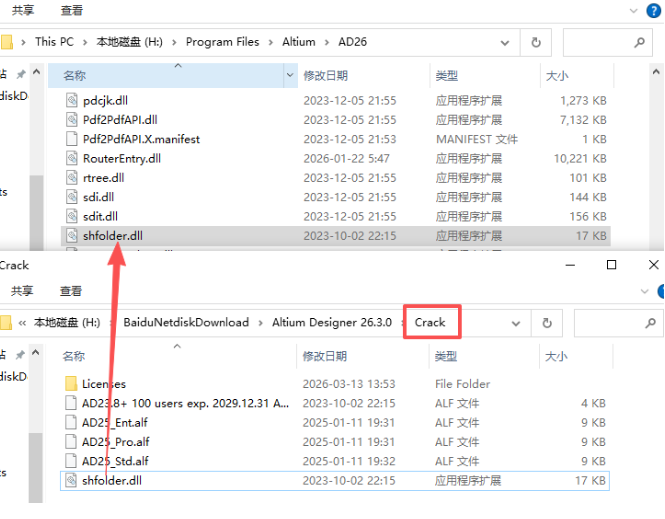The width and height of the screenshot is (665, 519).
Task: Navigate to Program Files in the breadcrumb
Action: [222, 42]
